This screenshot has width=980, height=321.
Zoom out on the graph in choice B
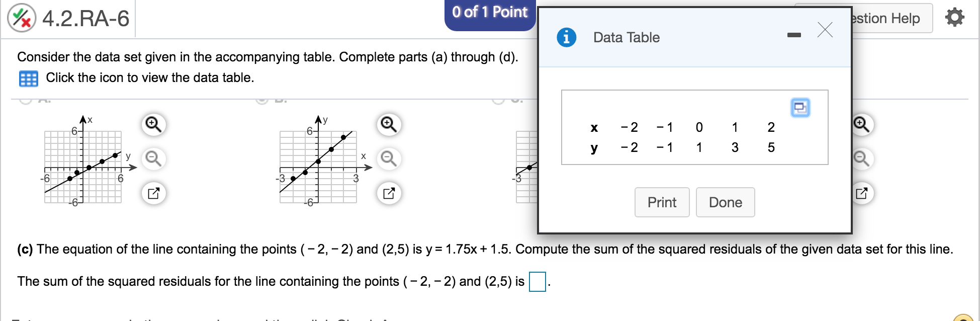tap(388, 158)
